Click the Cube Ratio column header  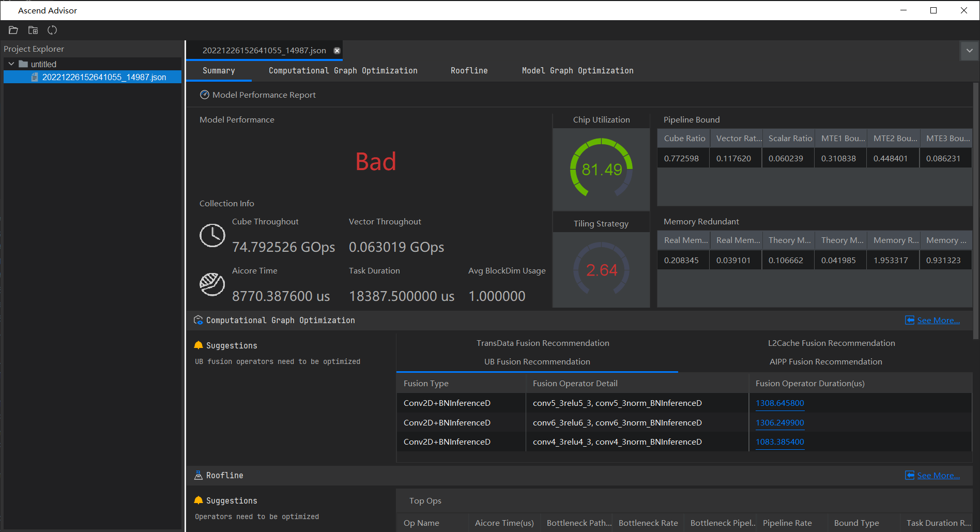point(683,139)
